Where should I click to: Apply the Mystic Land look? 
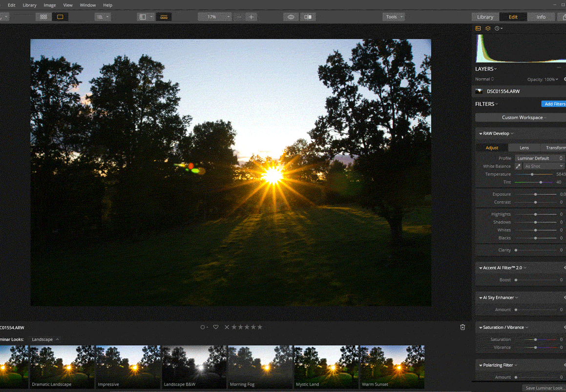pyautogui.click(x=326, y=367)
